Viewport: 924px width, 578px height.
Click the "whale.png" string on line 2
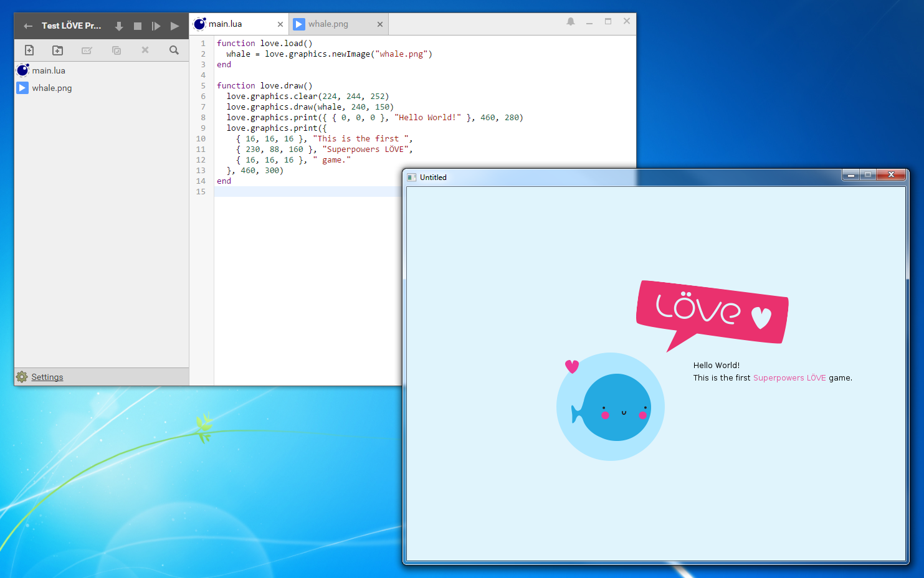401,54
